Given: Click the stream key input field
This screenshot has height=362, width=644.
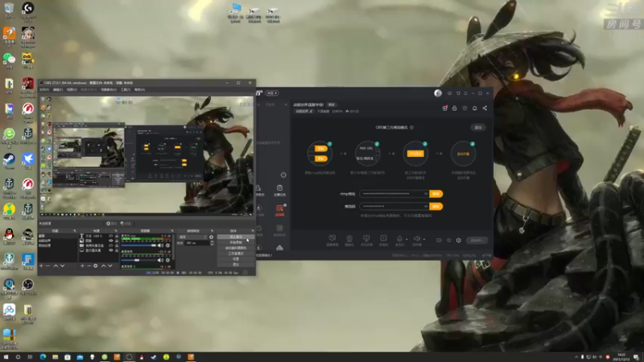Looking at the screenshot, I should pos(394,207).
